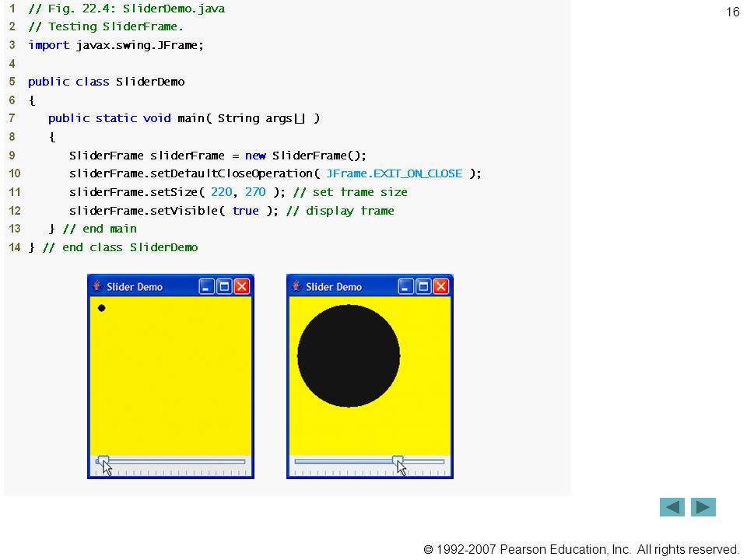Viewport: 747px width, 560px height.
Task: Click 'true' in the setVisible call
Action: coord(245,211)
